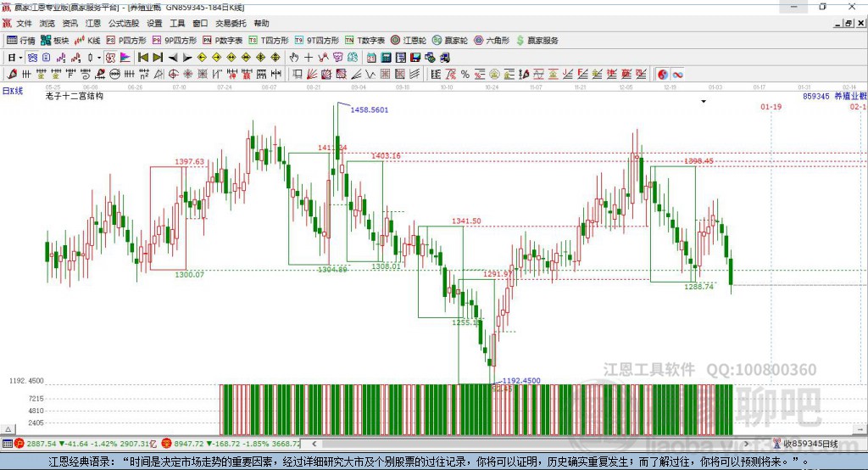
Task: Toggle the infinity symbol icon
Action: coord(677,75)
